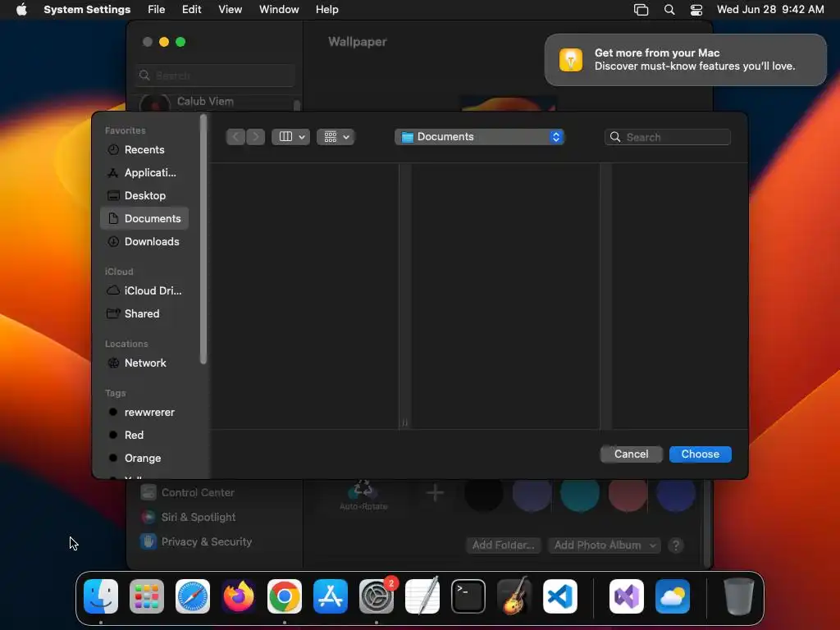Open GarageBand from the Dock
Image resolution: width=840 pixels, height=630 pixels.
514,596
